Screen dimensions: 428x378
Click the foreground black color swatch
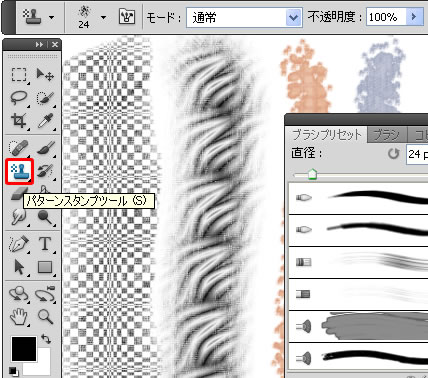click(24, 349)
